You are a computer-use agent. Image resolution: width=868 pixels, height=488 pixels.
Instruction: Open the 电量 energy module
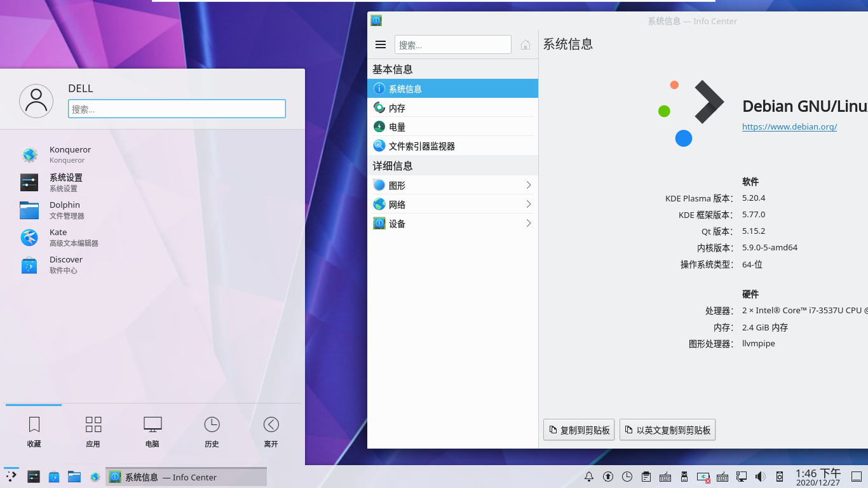click(x=452, y=126)
